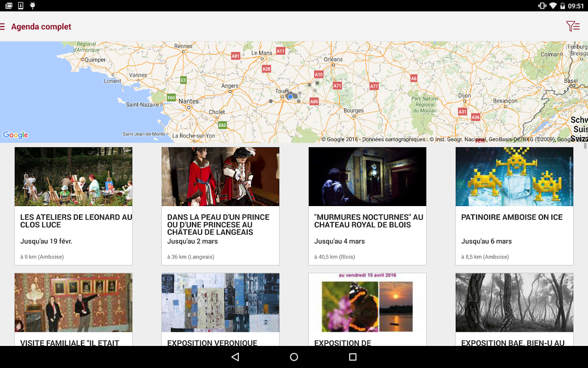Open the Ateliers de Leonard painting thumbnail
This screenshot has width=588, height=368.
[x=73, y=177]
